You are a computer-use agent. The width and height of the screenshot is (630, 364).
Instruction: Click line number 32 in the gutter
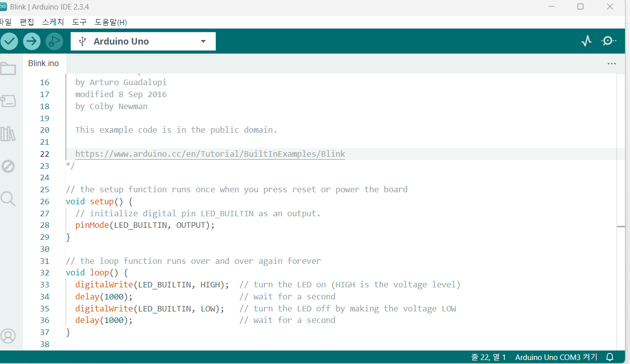45,273
